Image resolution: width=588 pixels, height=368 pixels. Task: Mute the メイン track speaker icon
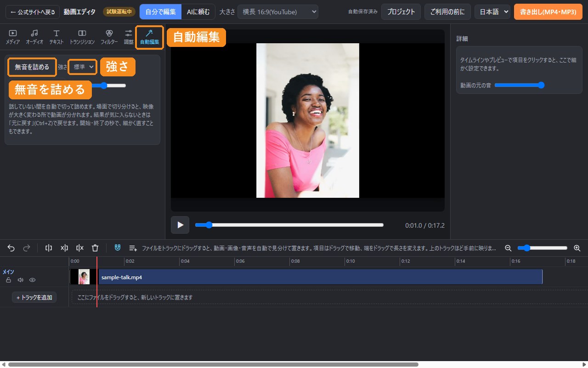point(20,280)
